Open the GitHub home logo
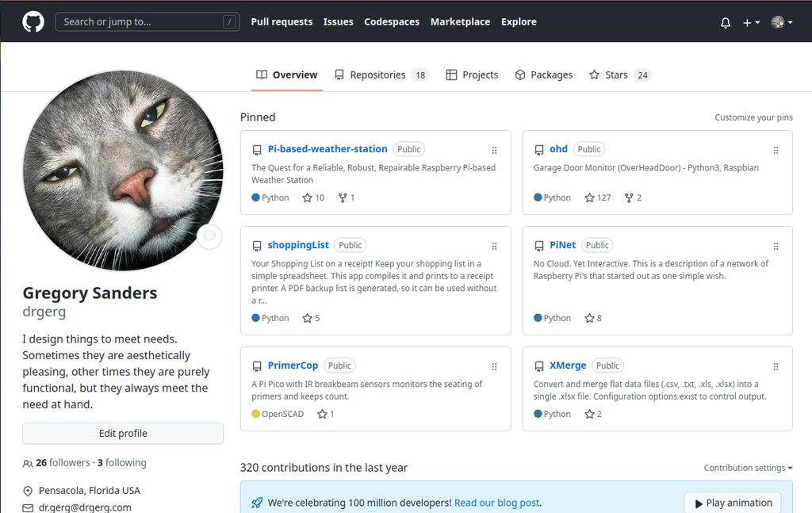Screen dimensions: 812x513 tap(33, 21)
